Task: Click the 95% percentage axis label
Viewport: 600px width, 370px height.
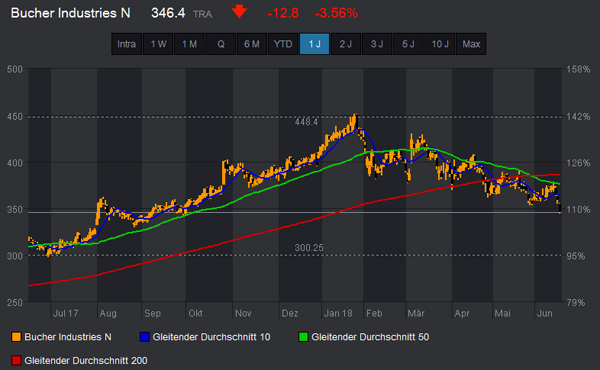Action: pyautogui.click(x=576, y=256)
